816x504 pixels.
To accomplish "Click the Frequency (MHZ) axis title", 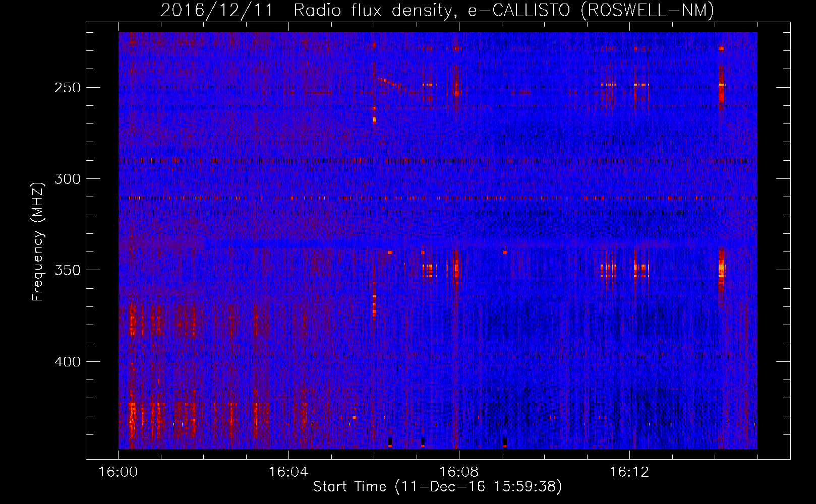I will point(38,241).
